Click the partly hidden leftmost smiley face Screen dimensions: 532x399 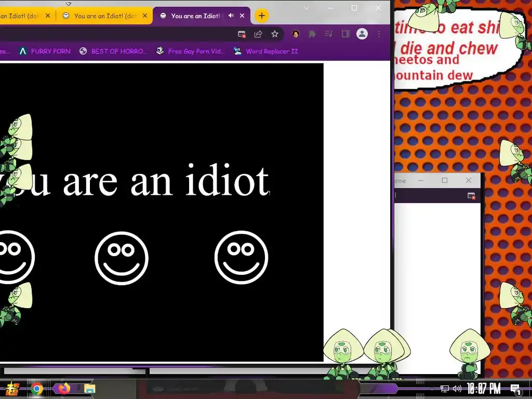[x=16, y=257]
